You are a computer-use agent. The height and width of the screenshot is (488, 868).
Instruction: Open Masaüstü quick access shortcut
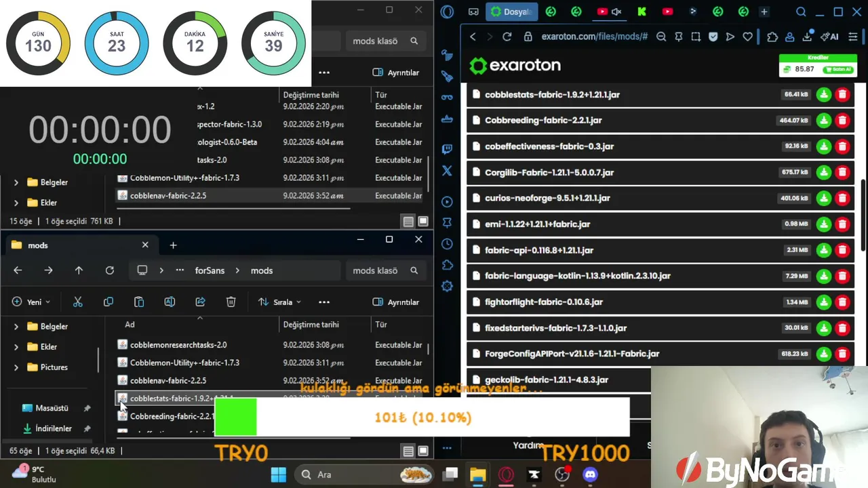point(52,408)
